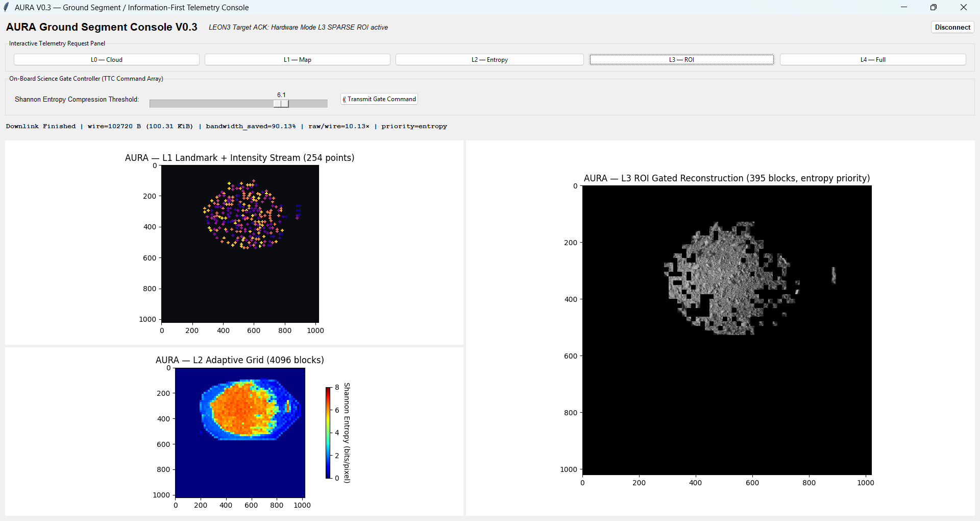This screenshot has height=521, width=980.
Task: Click the AURA feather app icon
Action: pyautogui.click(x=7, y=7)
